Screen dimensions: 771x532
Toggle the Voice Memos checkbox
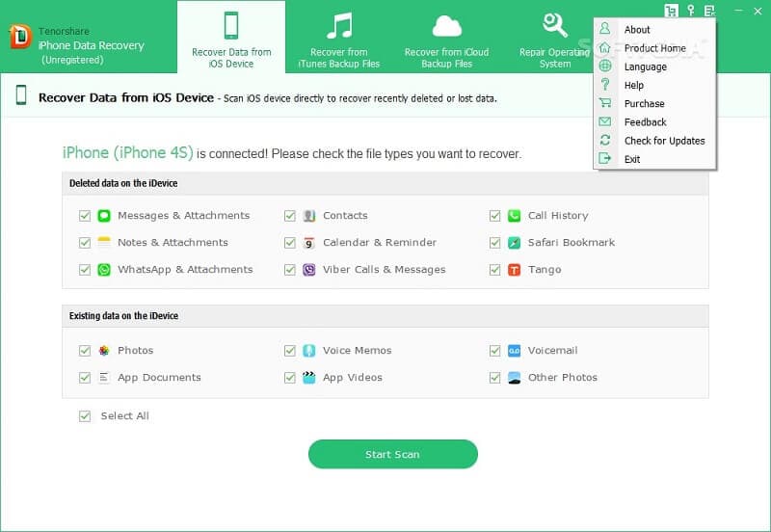click(x=290, y=351)
